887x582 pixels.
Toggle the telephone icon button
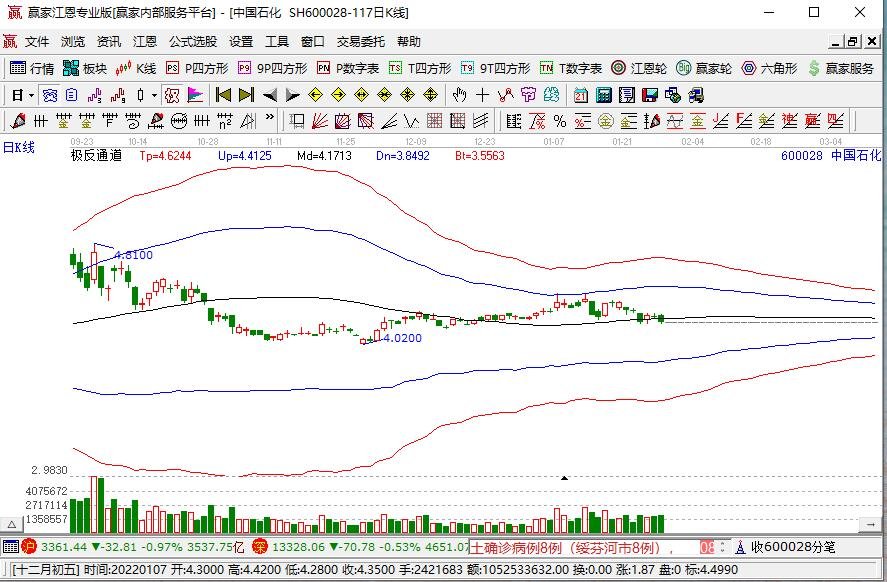pyautogui.click(x=50, y=95)
